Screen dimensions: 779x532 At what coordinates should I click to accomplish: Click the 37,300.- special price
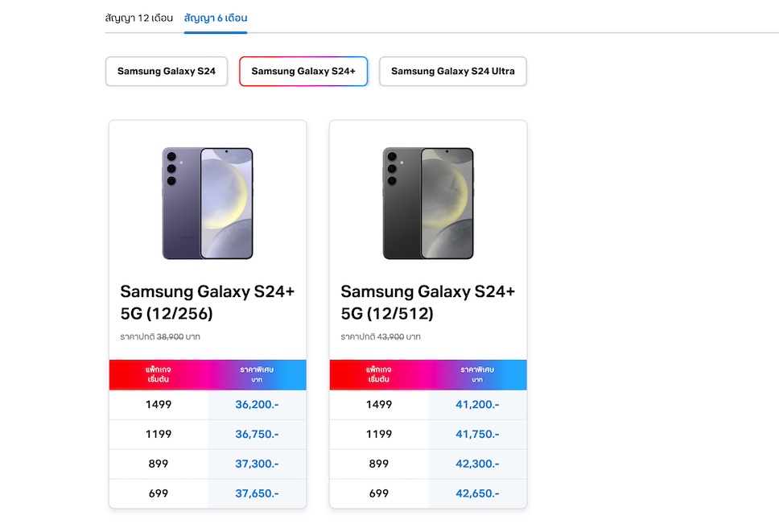[x=257, y=464]
